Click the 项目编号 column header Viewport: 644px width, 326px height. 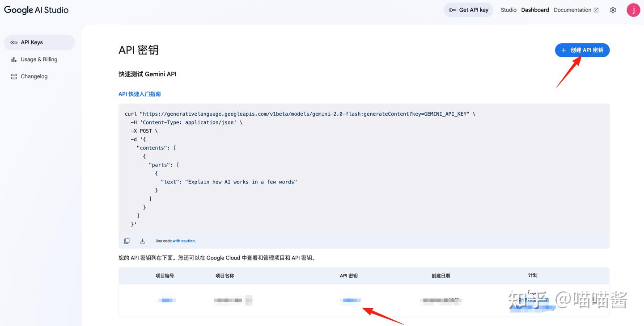click(x=165, y=276)
